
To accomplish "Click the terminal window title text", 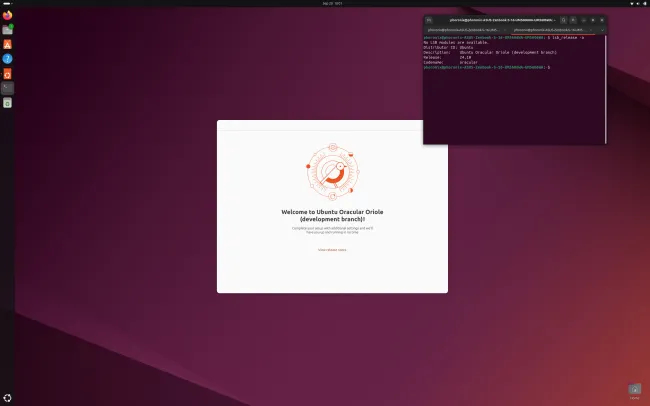I will [502, 20].
